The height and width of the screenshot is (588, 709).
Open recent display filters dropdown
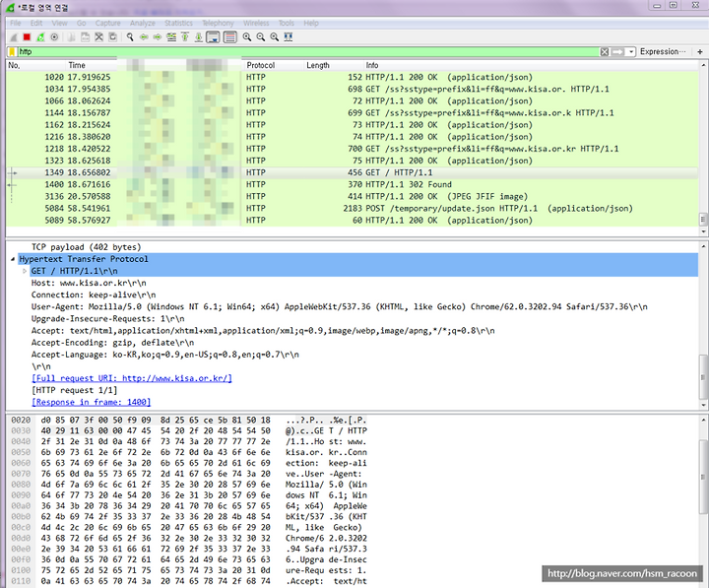[631, 51]
